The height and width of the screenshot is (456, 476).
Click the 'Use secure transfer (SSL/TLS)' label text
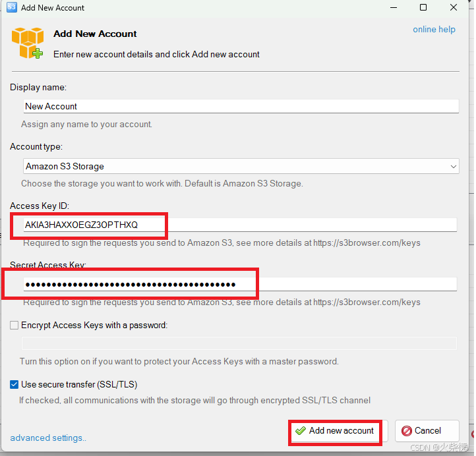(79, 384)
